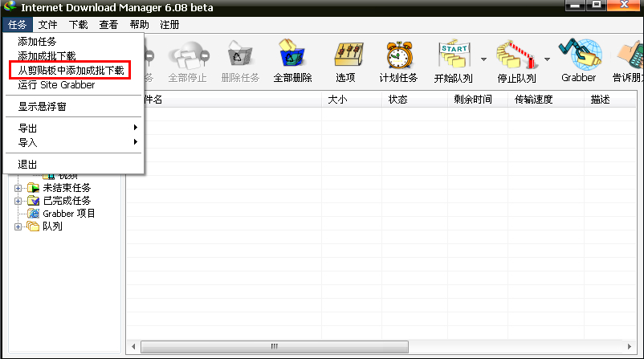Run Site Grabber from menu

tap(74, 84)
